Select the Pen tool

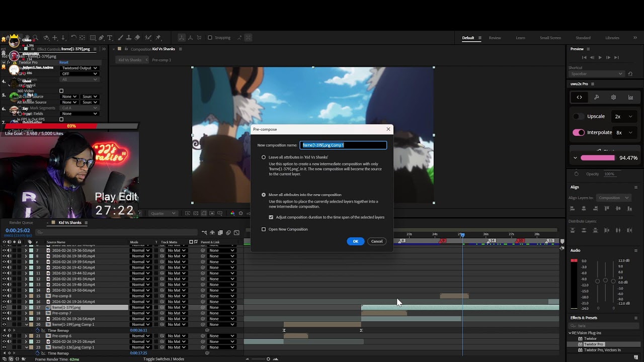101,38
